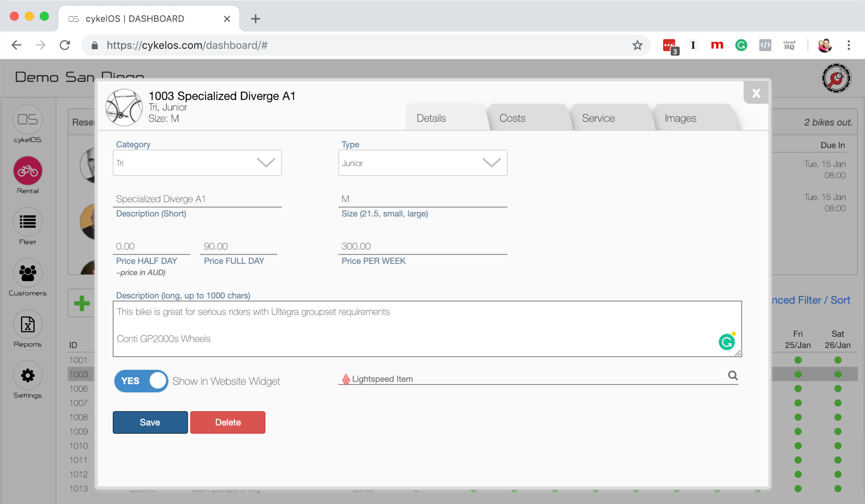The height and width of the screenshot is (504, 865).
Task: Click the red 'm' extension icon
Action: [x=717, y=45]
